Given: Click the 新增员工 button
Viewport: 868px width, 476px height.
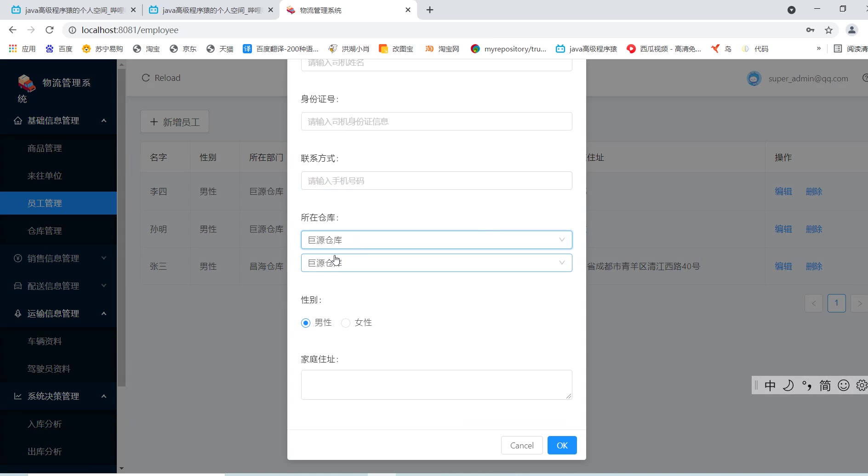Looking at the screenshot, I should pyautogui.click(x=175, y=122).
